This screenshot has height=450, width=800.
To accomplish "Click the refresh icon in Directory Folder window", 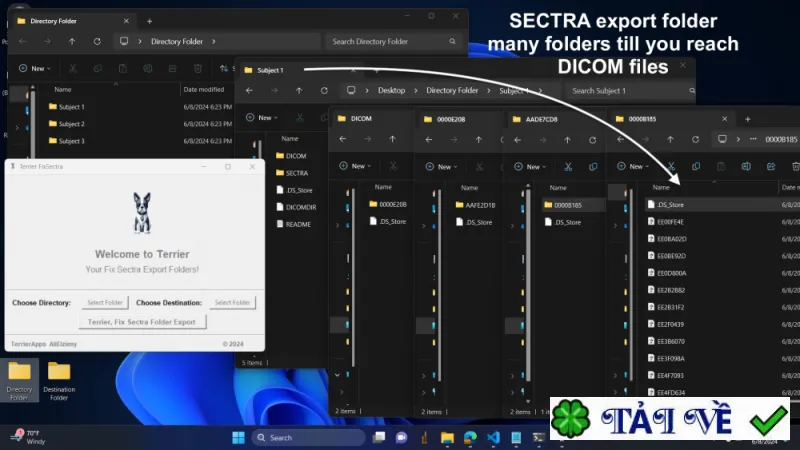I will coord(97,41).
